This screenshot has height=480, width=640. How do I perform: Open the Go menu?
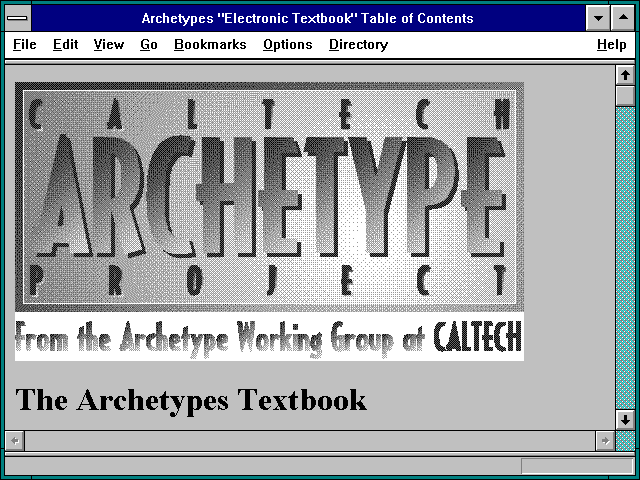pos(149,44)
